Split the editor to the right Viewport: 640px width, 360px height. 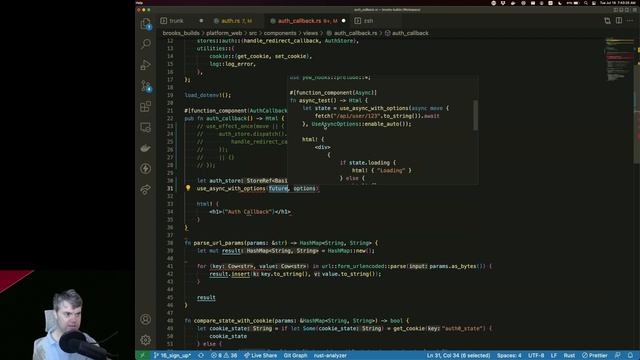[x=619, y=21]
